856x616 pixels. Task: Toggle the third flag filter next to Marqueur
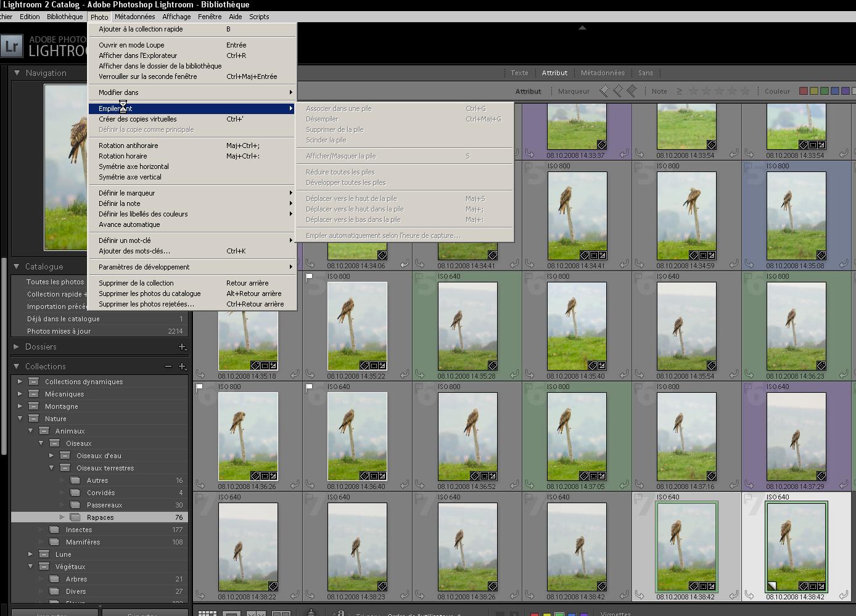click(x=632, y=91)
